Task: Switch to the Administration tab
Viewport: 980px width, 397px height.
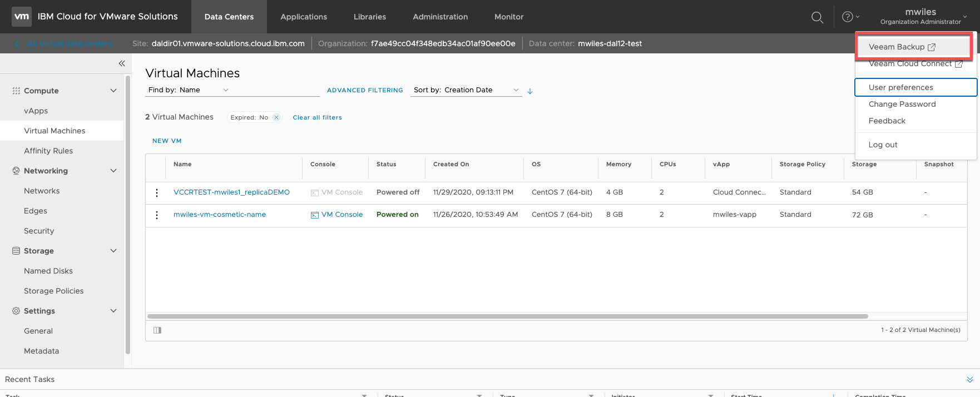Action: 440,17
